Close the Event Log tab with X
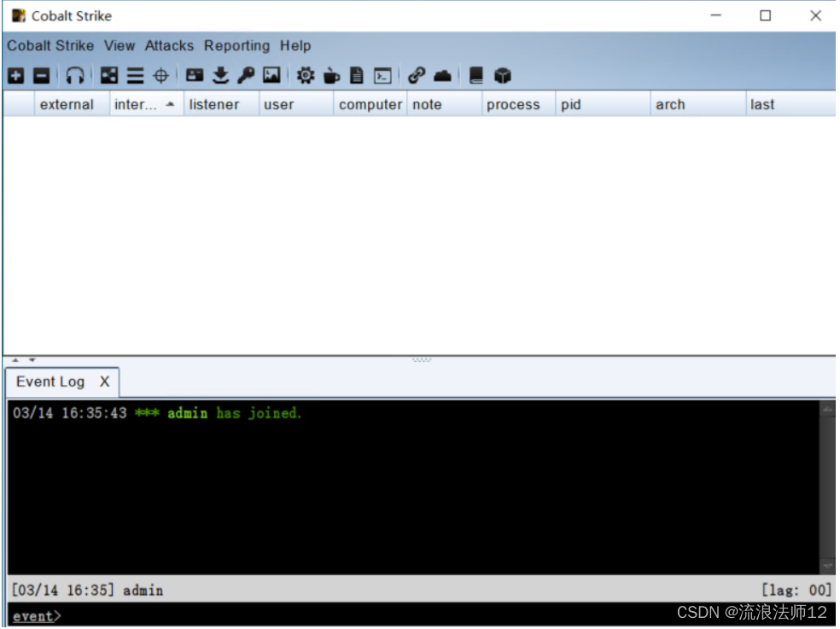 104,381
